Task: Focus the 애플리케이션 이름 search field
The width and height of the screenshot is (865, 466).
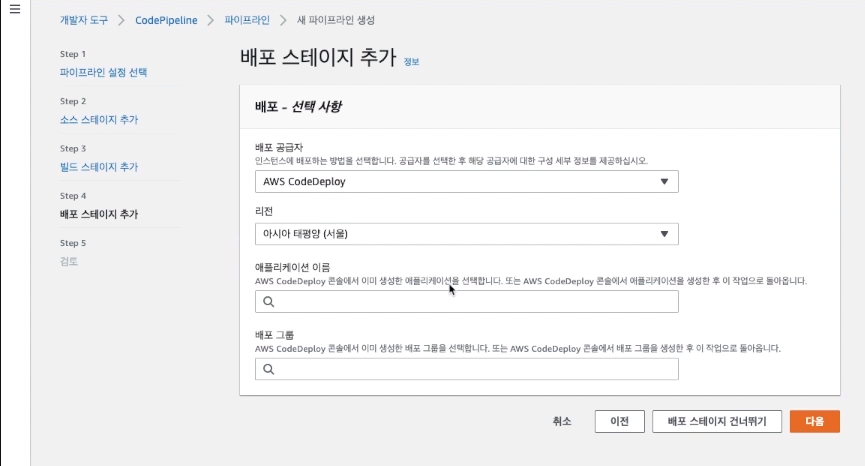Action: pos(467,302)
